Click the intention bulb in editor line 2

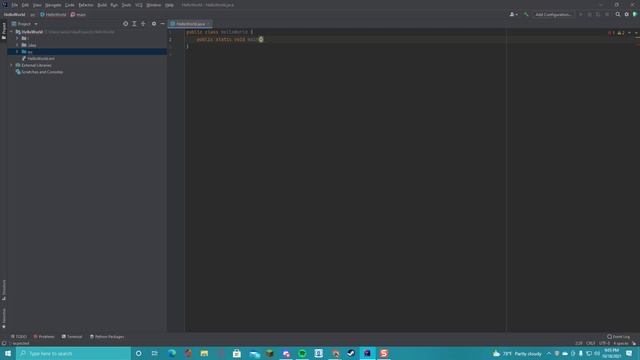(x=261, y=39)
